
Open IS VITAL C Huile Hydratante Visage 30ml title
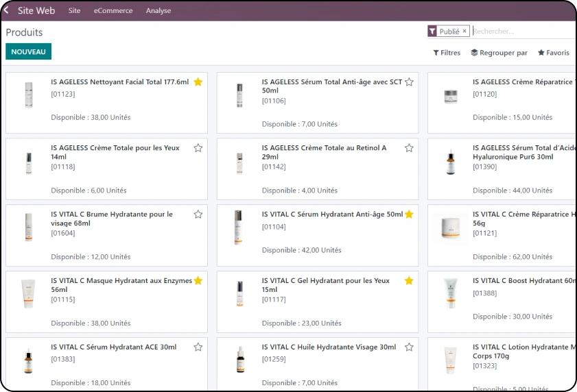point(329,347)
